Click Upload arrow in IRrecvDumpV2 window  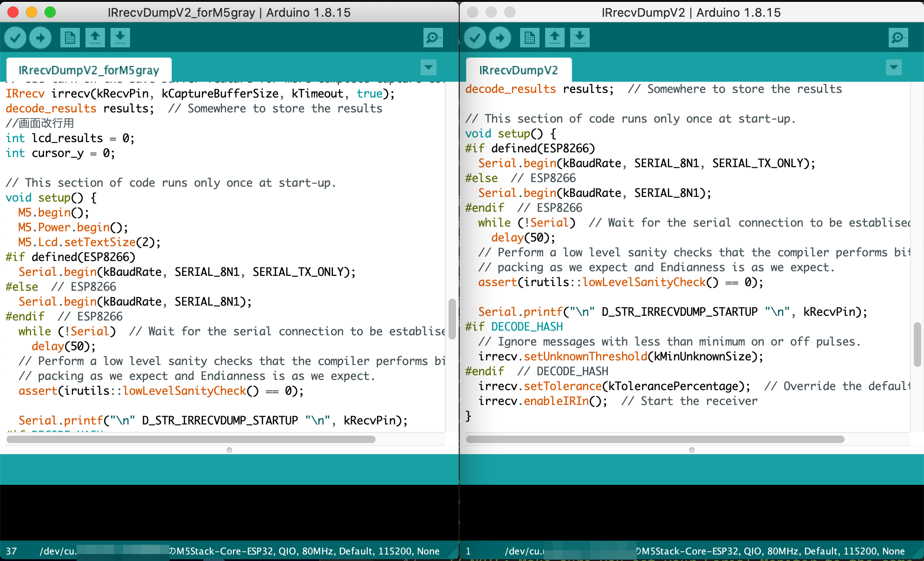[500, 38]
